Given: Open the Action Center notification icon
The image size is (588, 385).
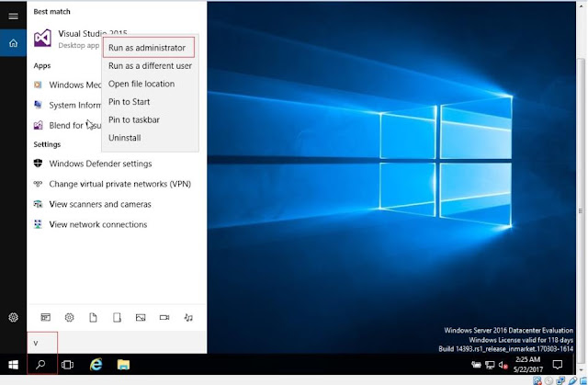Looking at the screenshot, I should coord(558,365).
